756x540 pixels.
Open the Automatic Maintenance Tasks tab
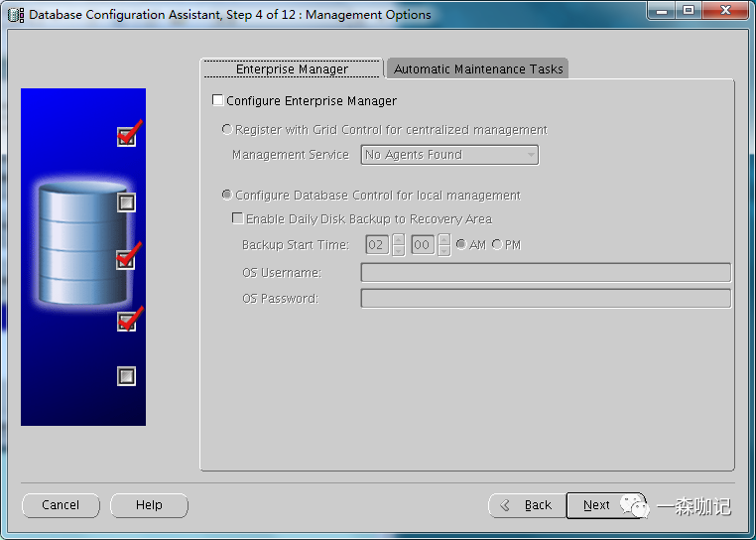[x=478, y=69]
